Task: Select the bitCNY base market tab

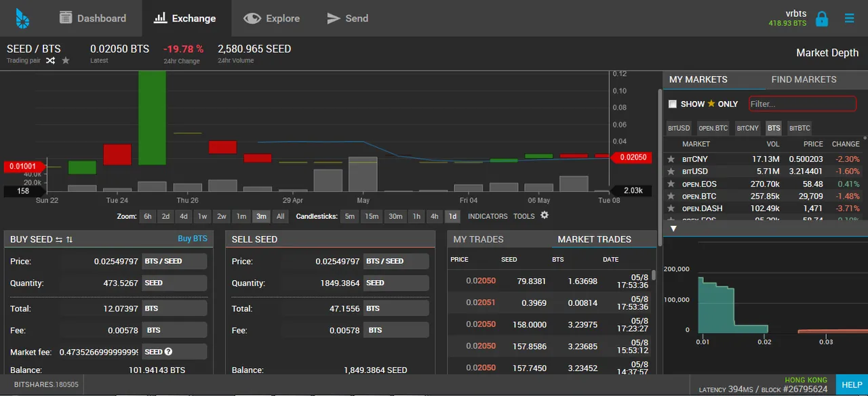Action: (x=748, y=128)
